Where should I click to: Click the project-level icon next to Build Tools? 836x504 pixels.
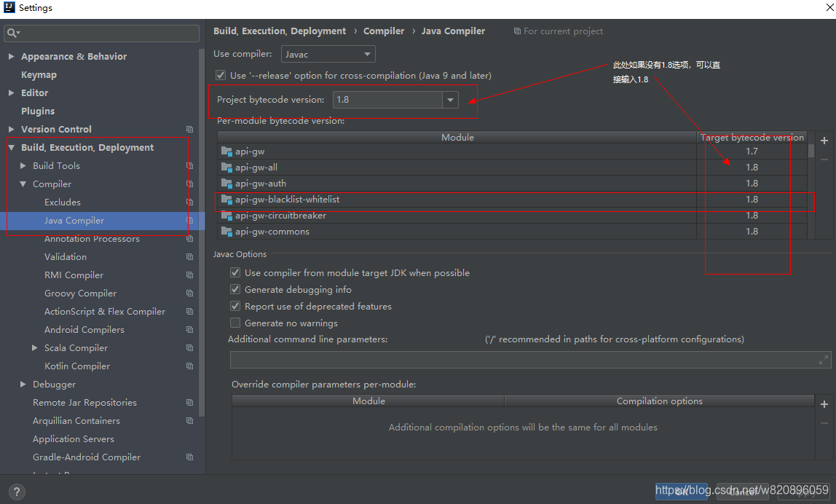click(x=189, y=166)
